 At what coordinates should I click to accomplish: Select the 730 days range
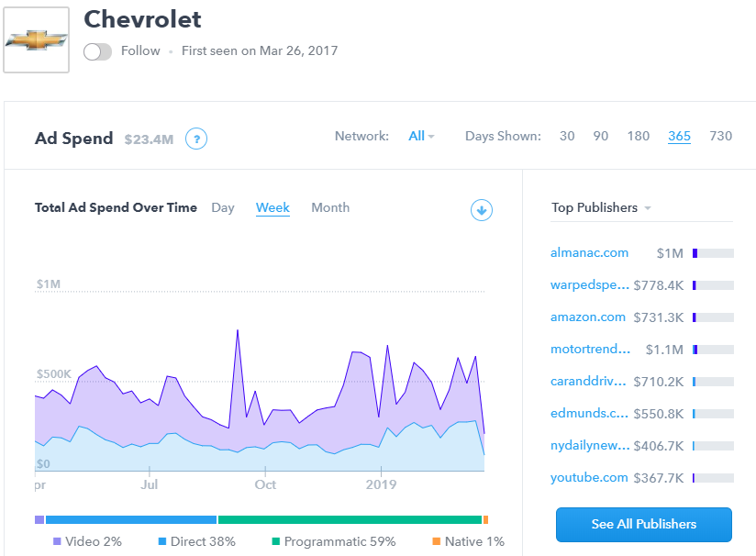click(721, 136)
